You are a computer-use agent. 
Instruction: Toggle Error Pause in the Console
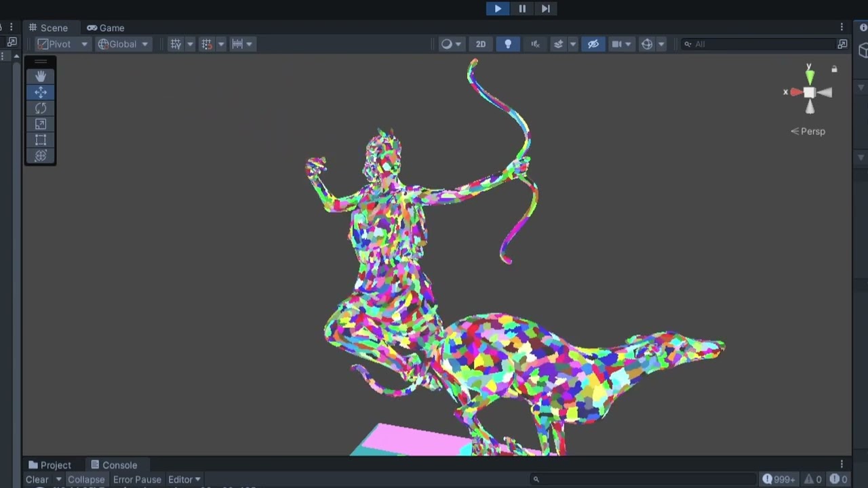click(x=137, y=479)
